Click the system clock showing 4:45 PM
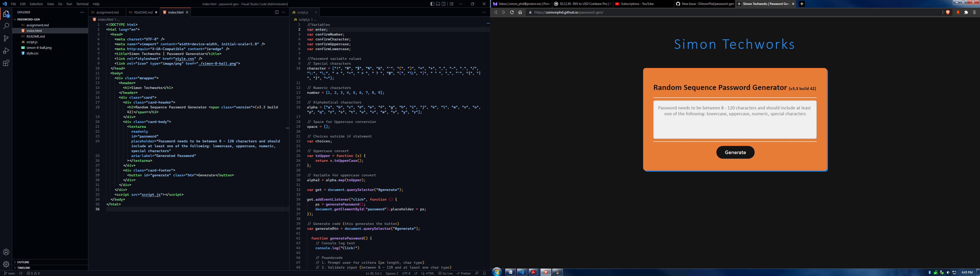Screen dimensions: 980x276 [967, 272]
